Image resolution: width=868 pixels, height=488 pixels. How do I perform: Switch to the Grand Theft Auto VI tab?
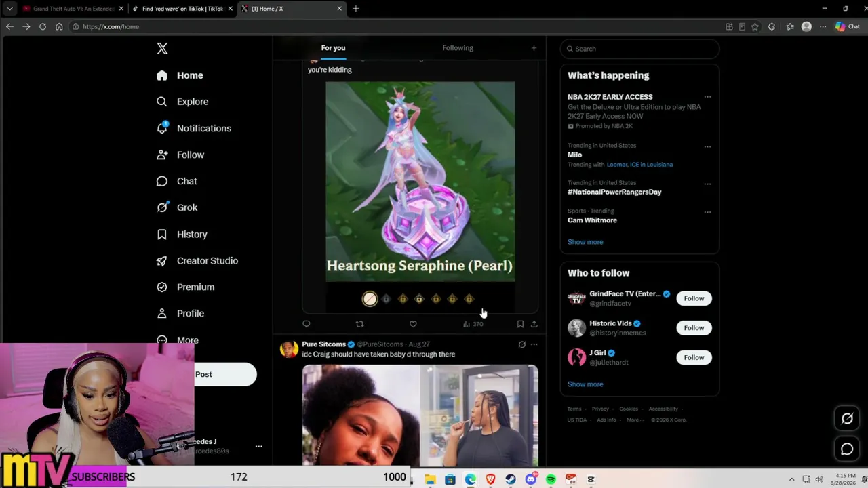(73, 9)
